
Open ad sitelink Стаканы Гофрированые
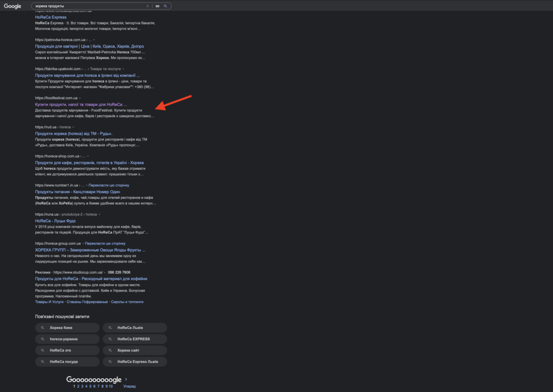coord(87,302)
